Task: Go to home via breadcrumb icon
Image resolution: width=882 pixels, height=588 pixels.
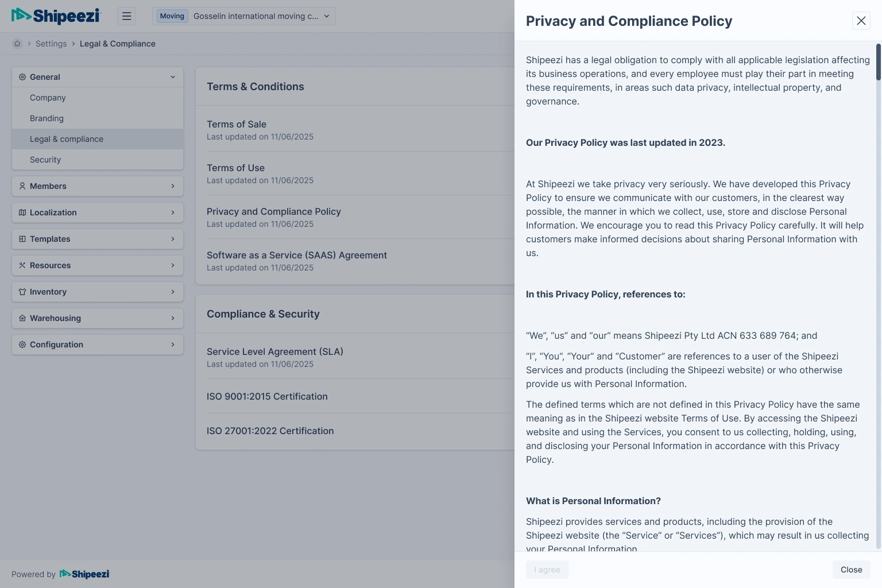Action: [x=17, y=44]
